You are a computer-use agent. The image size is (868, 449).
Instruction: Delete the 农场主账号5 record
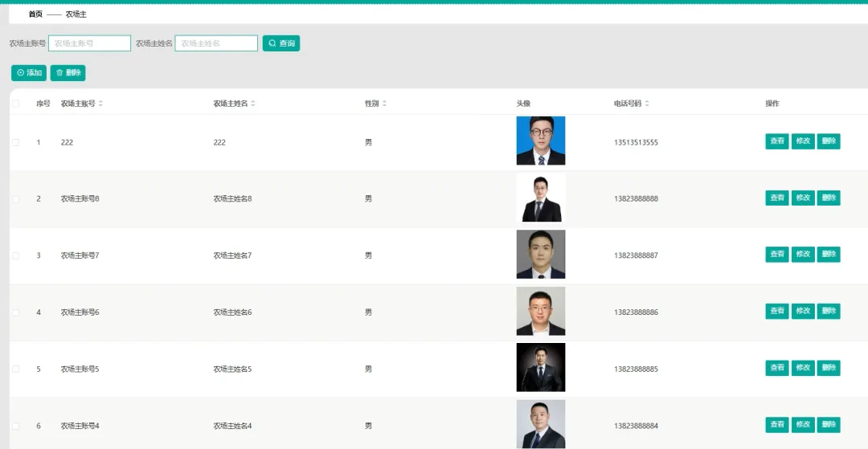pyautogui.click(x=829, y=368)
